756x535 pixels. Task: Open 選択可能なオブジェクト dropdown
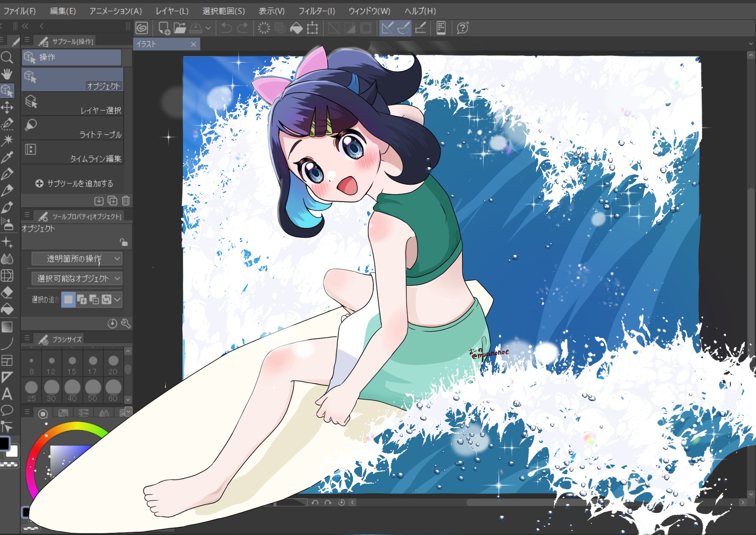77,278
